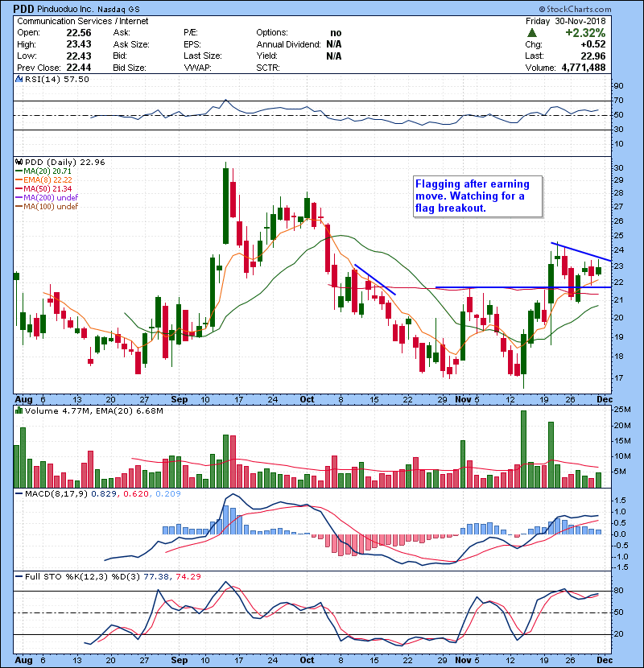Viewport: 644px width, 668px height.
Task: Click the Ask Size: label
Action: point(131,44)
